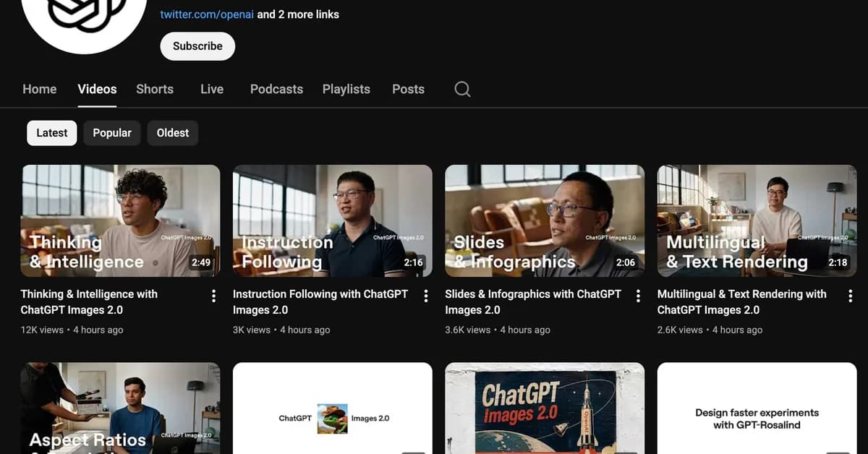This screenshot has height=454, width=868.
Task: Open three-dot menu for Multilingual & Text Rendering video
Action: click(850, 296)
